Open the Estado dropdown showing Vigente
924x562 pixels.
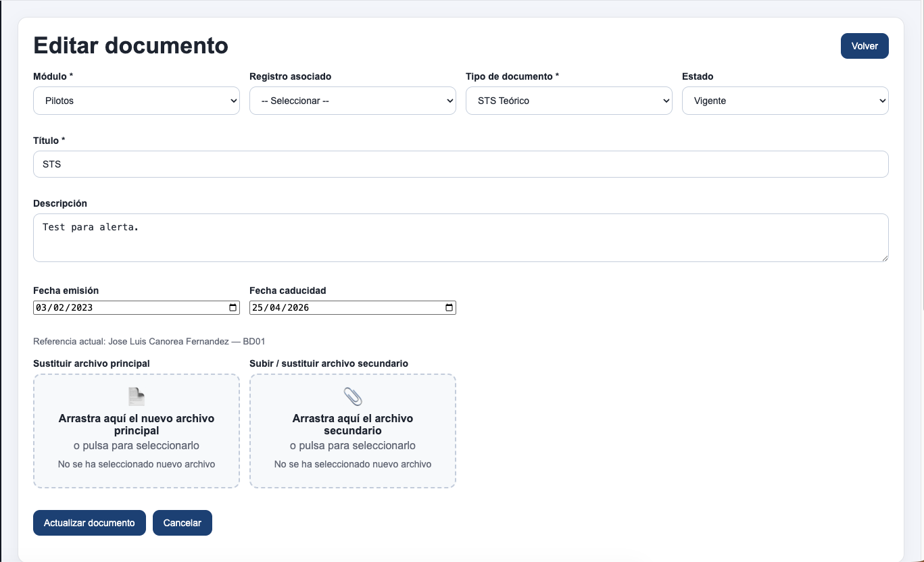(785, 101)
